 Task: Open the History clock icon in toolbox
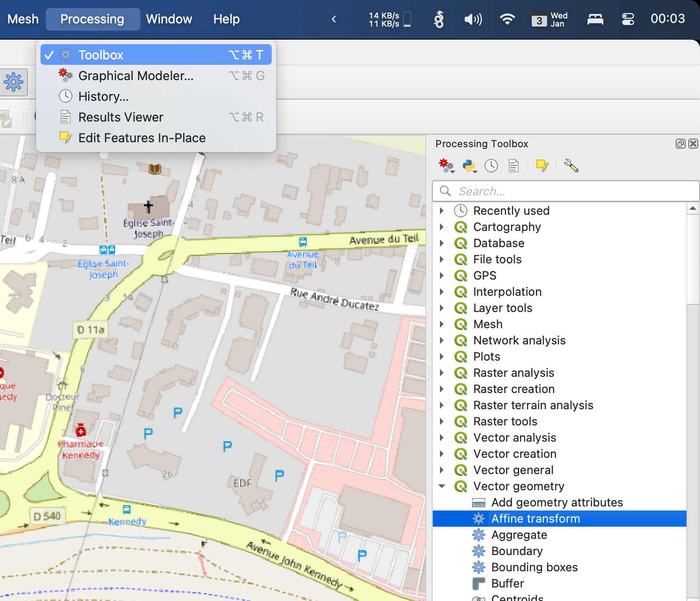point(491,166)
